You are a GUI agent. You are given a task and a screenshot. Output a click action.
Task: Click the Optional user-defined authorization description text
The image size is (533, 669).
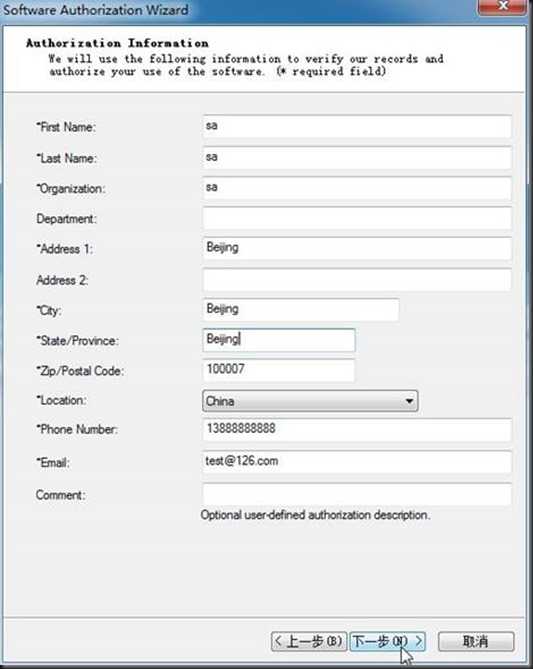point(315,515)
